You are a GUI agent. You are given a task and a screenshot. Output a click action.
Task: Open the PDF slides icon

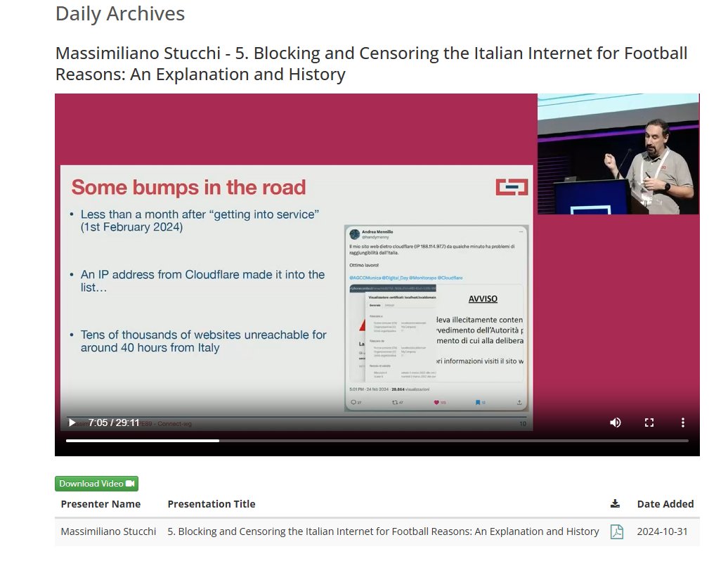point(616,531)
